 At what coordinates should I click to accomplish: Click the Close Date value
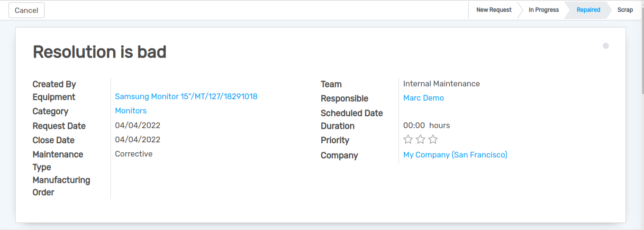tap(137, 140)
